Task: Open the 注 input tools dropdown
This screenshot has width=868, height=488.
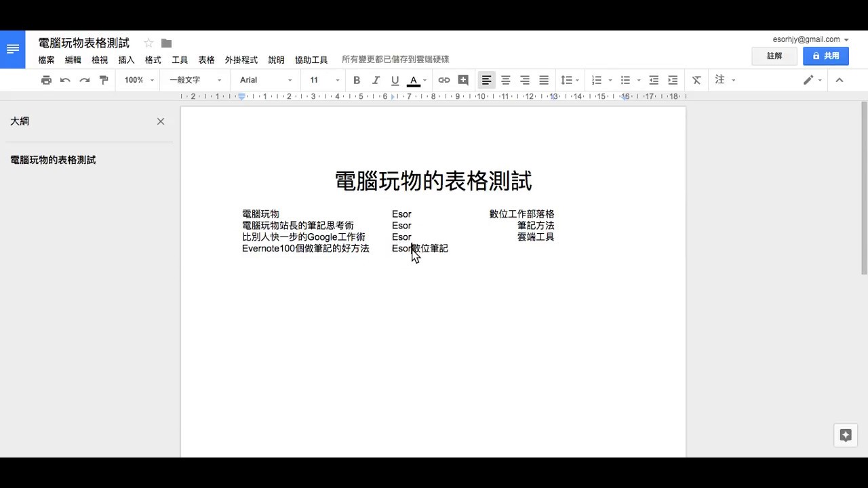Action: point(725,80)
